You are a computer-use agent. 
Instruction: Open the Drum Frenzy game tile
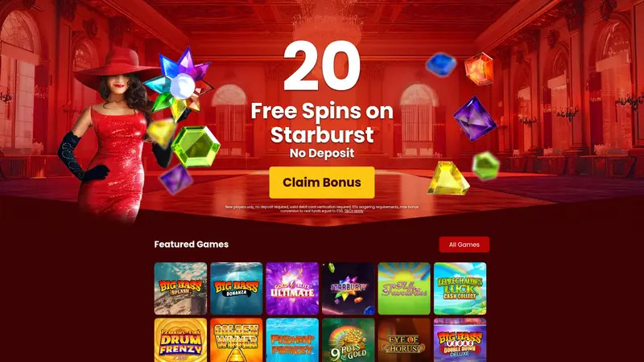pos(180,340)
